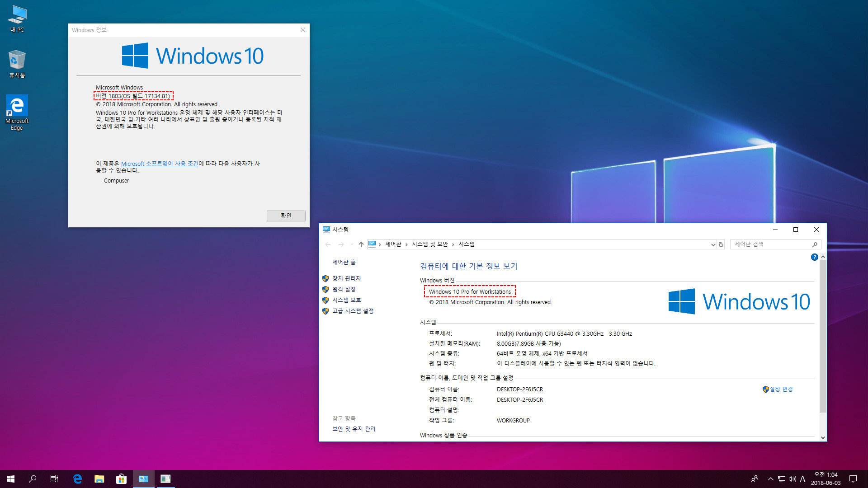This screenshot has height=488, width=868.
Task: Click the scrollbar up arrow in system window
Action: click(x=823, y=257)
